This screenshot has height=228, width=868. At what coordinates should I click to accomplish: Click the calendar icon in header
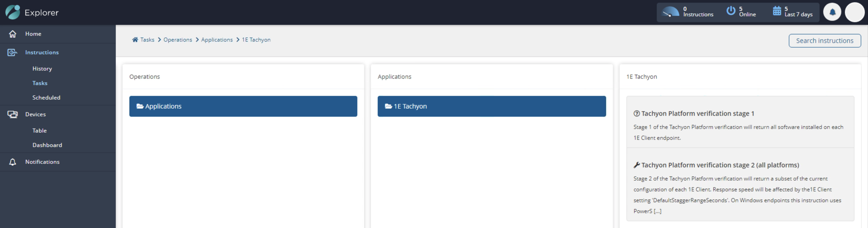coord(777,11)
